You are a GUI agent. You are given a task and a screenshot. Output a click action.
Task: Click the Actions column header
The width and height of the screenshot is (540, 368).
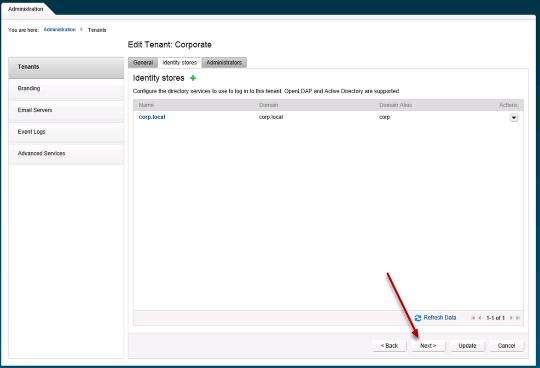coord(508,105)
